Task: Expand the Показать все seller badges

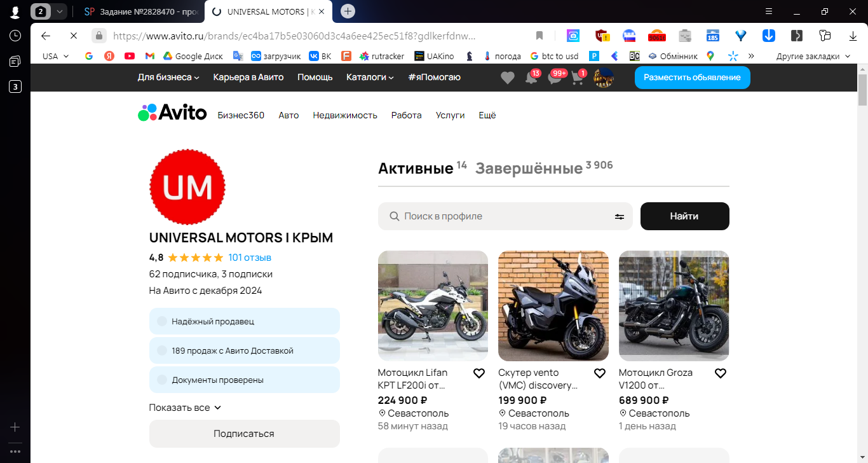Action: (185, 408)
